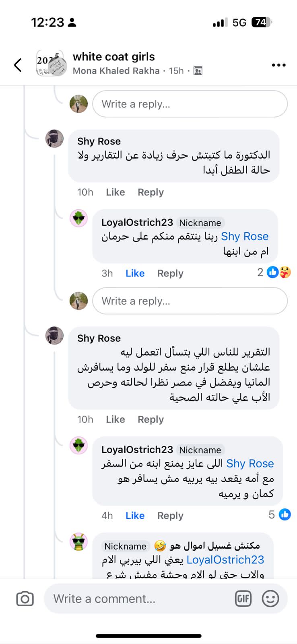
Task: Open Shy Rose's profile picture on first comment
Action: [x=54, y=139]
